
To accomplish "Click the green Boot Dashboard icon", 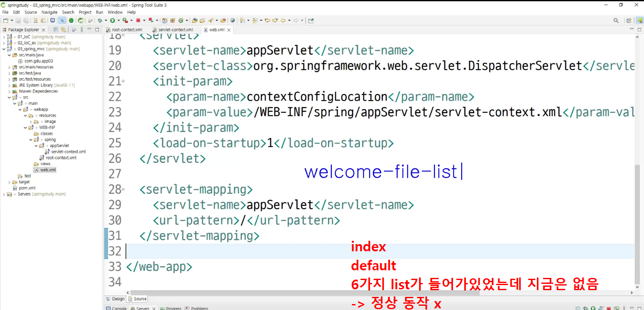I will click(71, 20).
